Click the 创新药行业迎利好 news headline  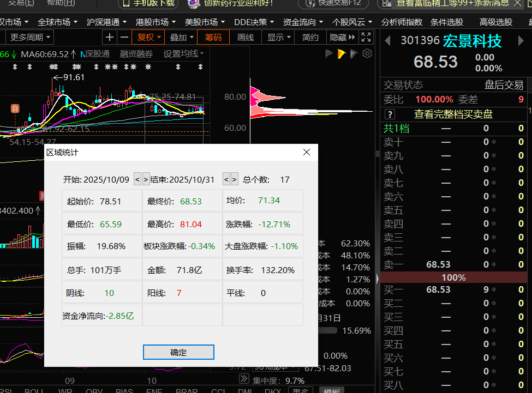point(238,3)
